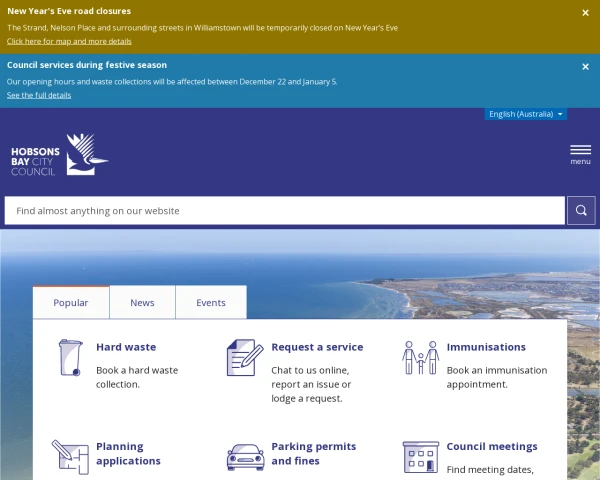Click the building Council meetings icon
This screenshot has width=600, height=480.
coord(421,457)
